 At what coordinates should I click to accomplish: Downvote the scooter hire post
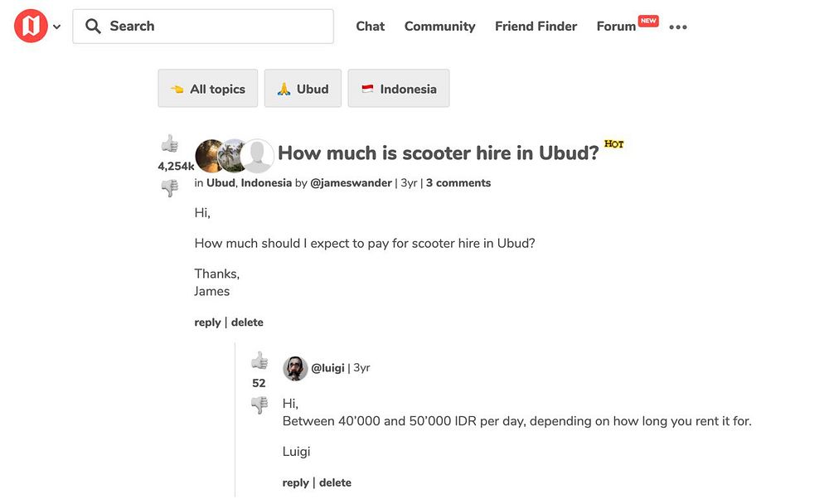(x=170, y=189)
